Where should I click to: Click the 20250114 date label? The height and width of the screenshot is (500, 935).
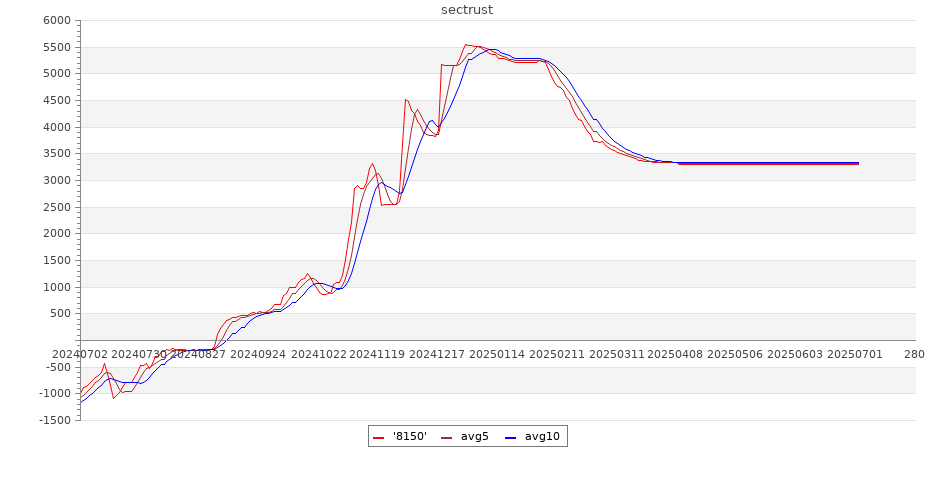coord(497,354)
